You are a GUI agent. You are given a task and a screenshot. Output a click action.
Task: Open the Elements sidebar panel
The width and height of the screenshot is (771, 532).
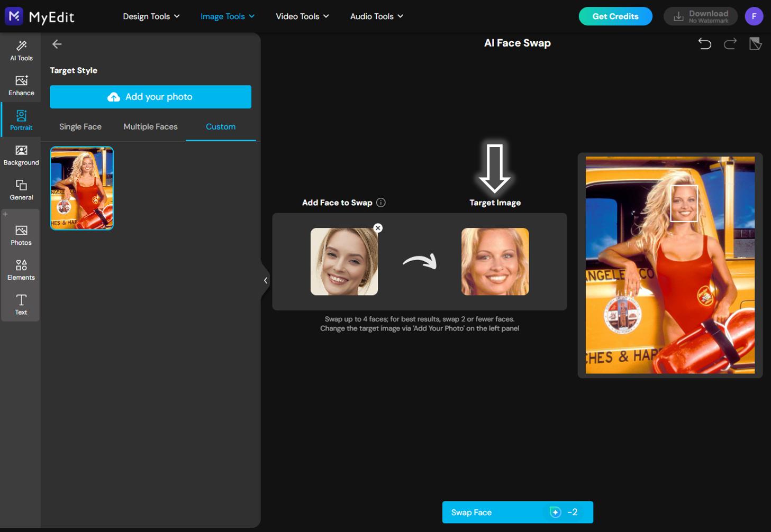[21, 270]
